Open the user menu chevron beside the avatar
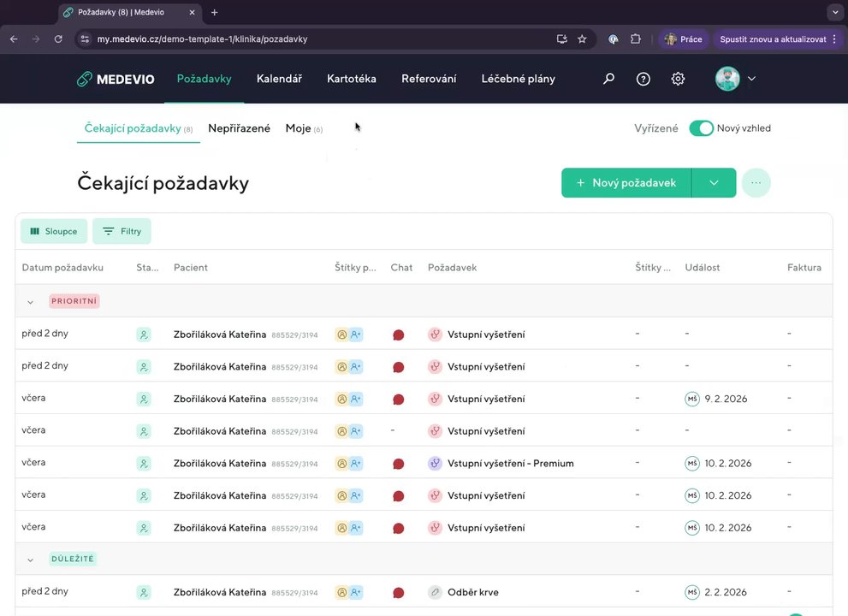 pos(752,79)
